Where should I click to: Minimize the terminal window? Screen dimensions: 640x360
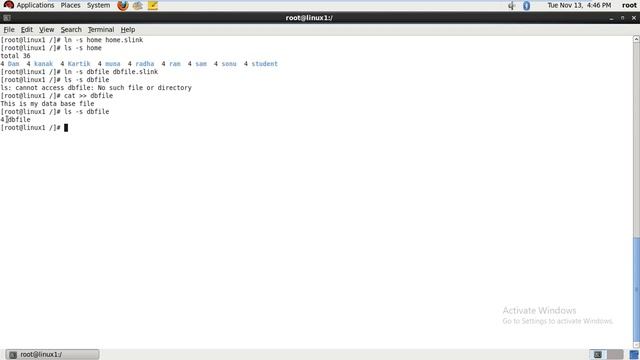tap(611, 18)
